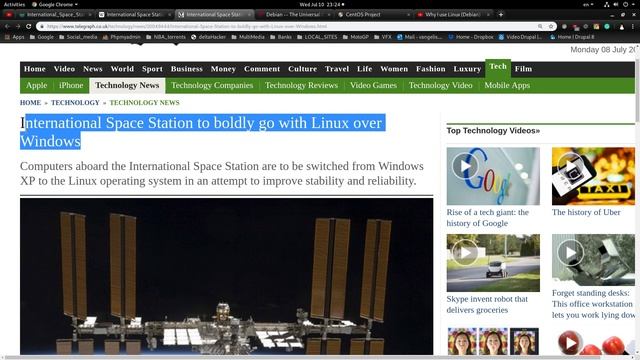
Task: Open the Film section in the navigation
Action: (x=523, y=69)
